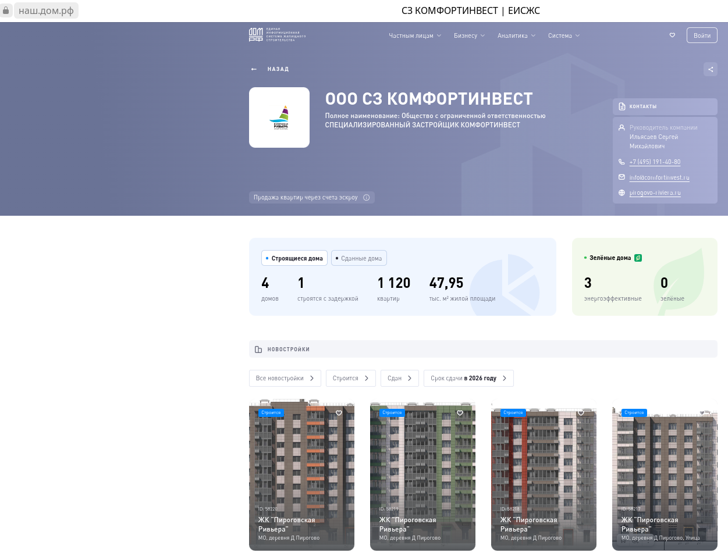The image size is (728, 560).
Task: Click the '1 120' квартир value
Action: (x=394, y=283)
